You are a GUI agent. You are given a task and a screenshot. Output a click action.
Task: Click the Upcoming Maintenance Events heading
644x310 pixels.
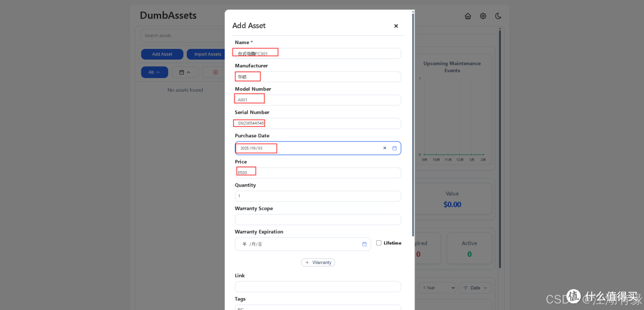pos(452,67)
